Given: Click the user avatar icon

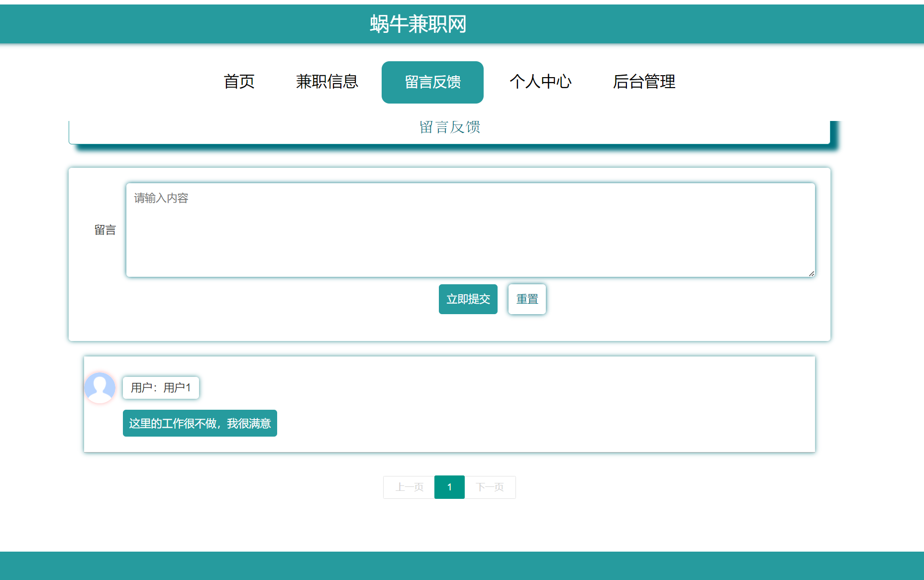Looking at the screenshot, I should point(100,388).
